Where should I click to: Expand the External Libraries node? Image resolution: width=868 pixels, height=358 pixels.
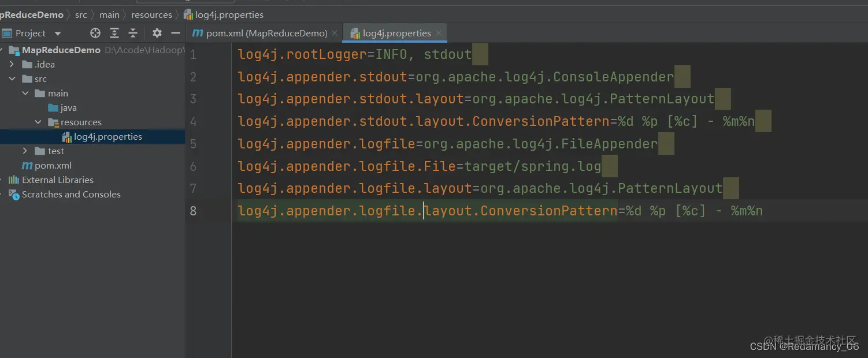2,180
